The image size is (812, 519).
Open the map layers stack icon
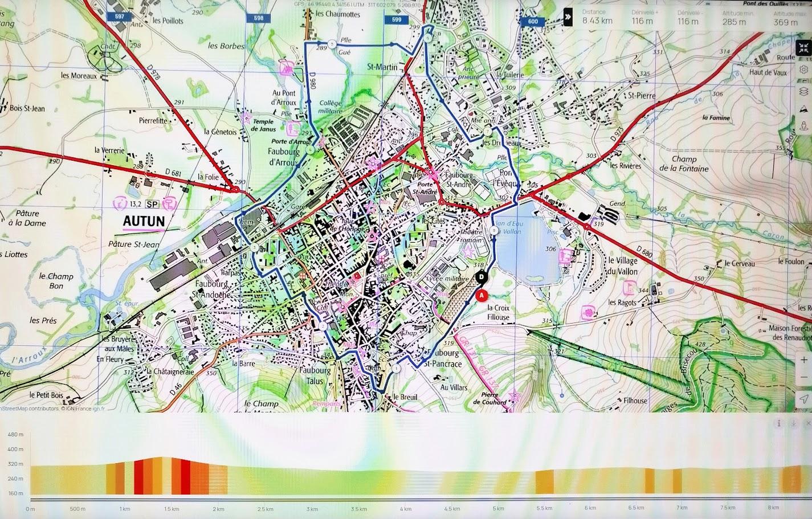click(803, 91)
